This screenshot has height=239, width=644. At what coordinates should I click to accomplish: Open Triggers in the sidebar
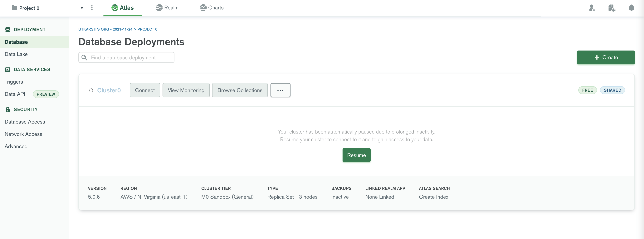coord(14,82)
